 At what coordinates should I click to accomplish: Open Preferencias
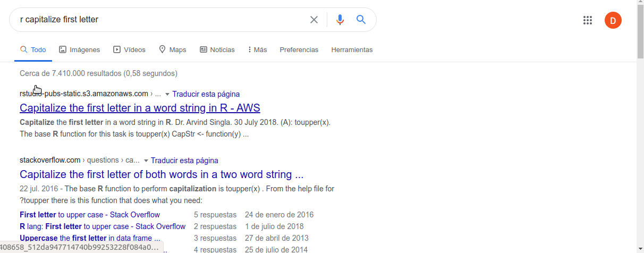click(299, 49)
